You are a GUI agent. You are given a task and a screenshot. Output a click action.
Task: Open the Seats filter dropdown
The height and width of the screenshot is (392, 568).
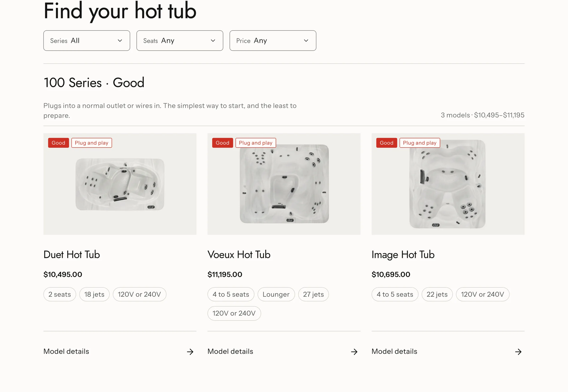coord(180,40)
